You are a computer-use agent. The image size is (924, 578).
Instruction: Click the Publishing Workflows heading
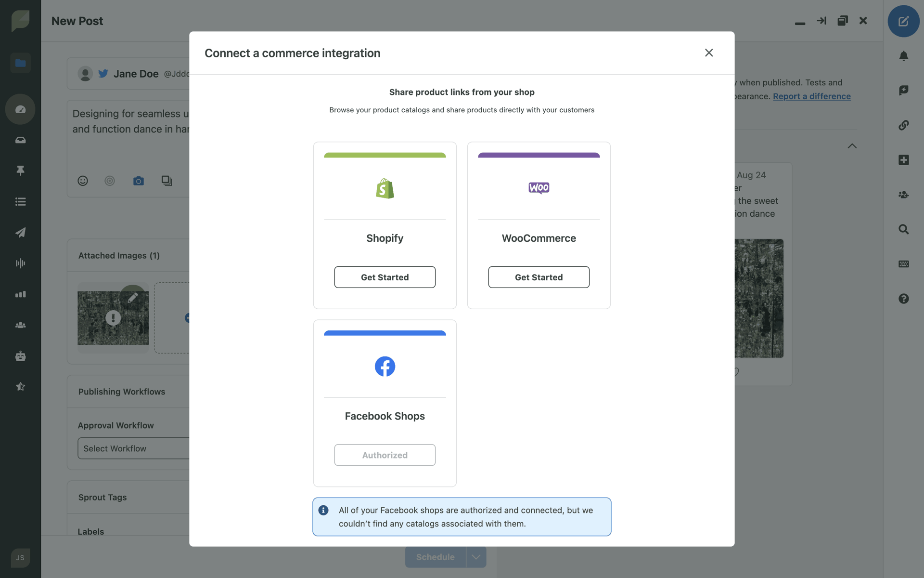(x=122, y=392)
